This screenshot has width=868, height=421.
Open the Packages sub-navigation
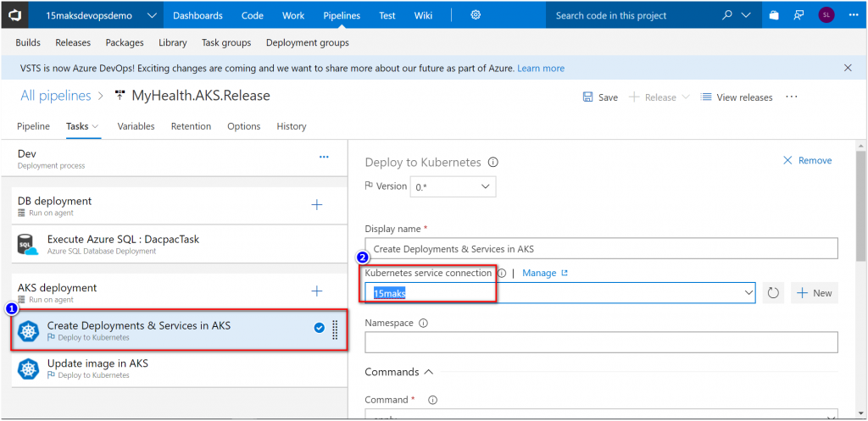pyautogui.click(x=125, y=42)
